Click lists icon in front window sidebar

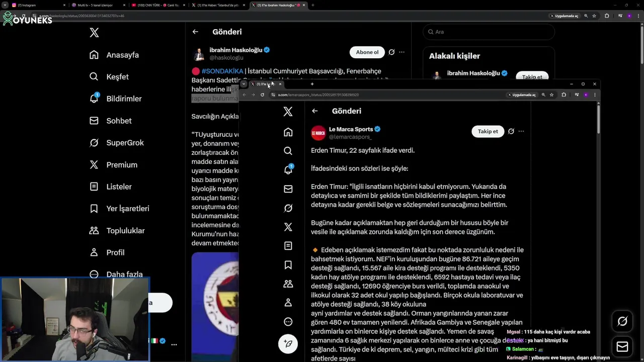[x=288, y=246]
